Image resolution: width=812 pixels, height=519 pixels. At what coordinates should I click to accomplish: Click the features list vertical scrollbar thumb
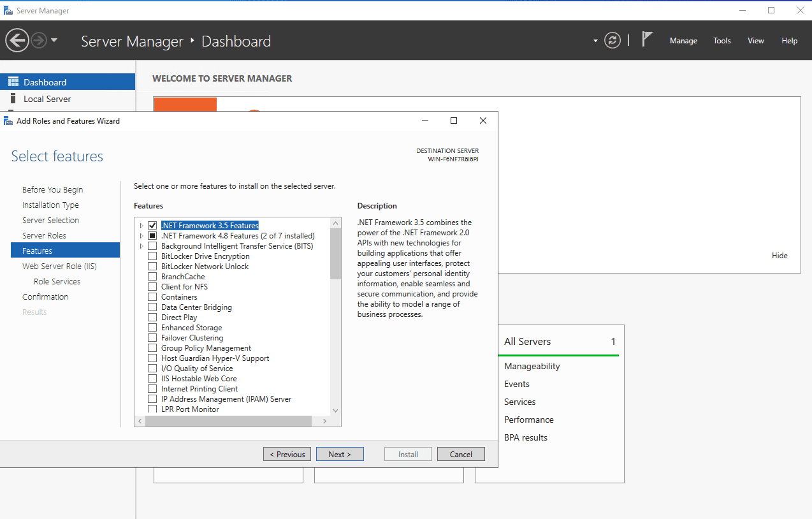click(x=335, y=254)
